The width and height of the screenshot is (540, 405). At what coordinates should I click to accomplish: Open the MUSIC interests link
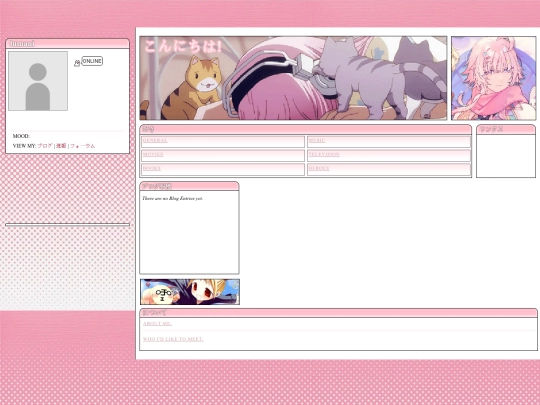point(317,141)
